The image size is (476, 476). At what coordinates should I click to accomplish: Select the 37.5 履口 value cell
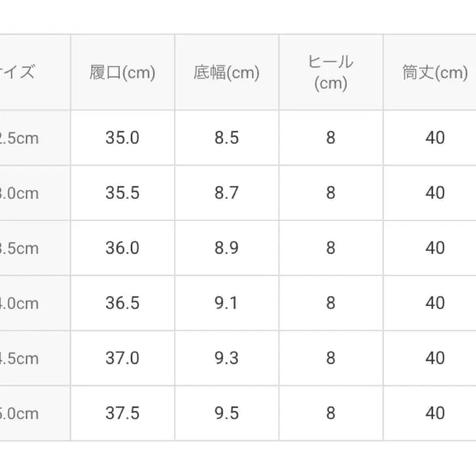tap(122, 413)
